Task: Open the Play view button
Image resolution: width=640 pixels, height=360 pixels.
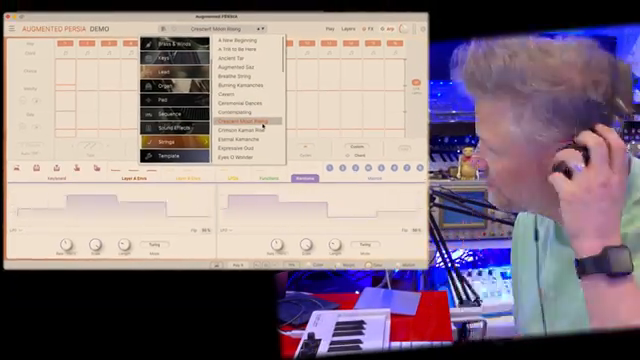Action: coord(330,29)
